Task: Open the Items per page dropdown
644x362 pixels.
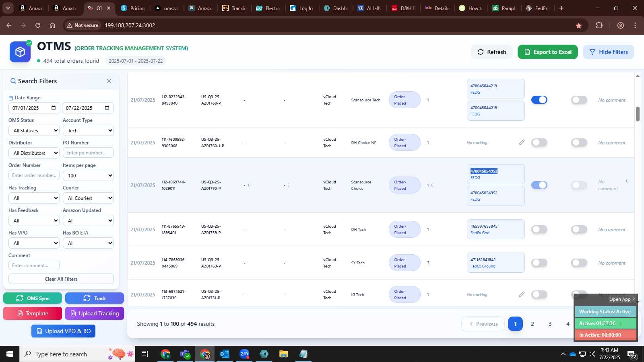Action: (x=88, y=175)
